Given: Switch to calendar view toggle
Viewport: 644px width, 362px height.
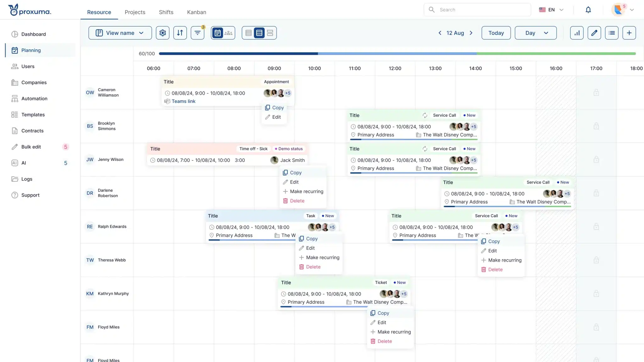Looking at the screenshot, I should [x=217, y=33].
